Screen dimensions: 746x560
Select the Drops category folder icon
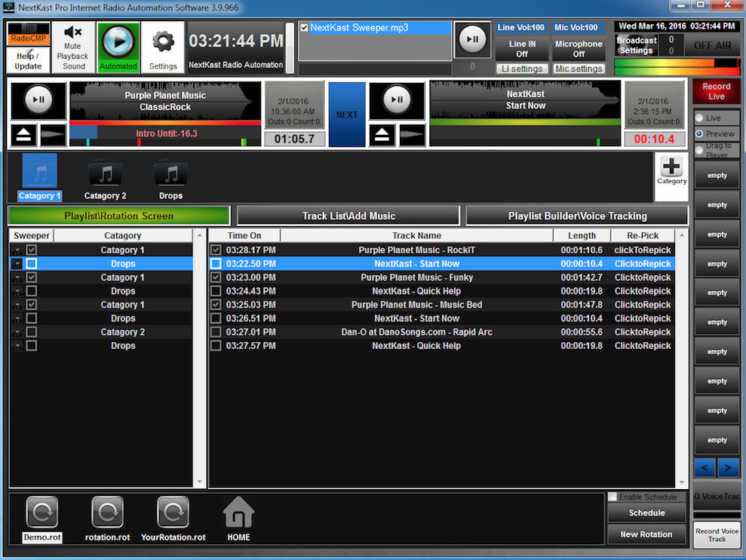(170, 175)
